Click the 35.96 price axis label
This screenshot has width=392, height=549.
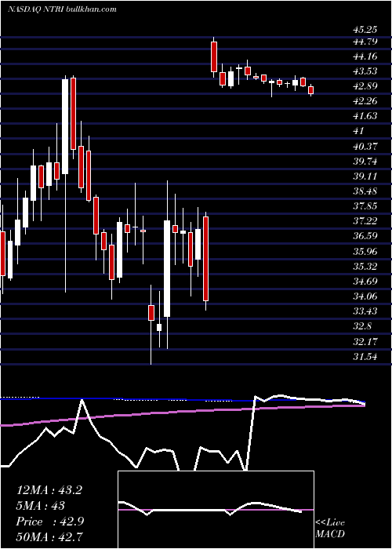365,251
